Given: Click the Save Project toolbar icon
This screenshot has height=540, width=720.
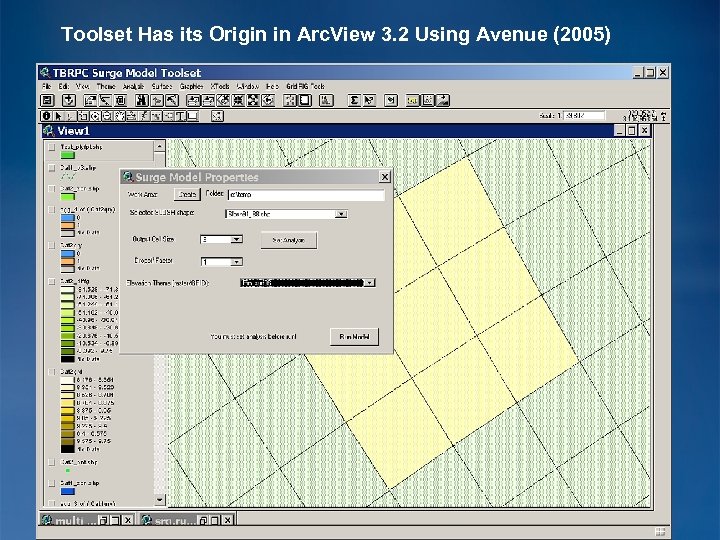Looking at the screenshot, I should (x=47, y=100).
